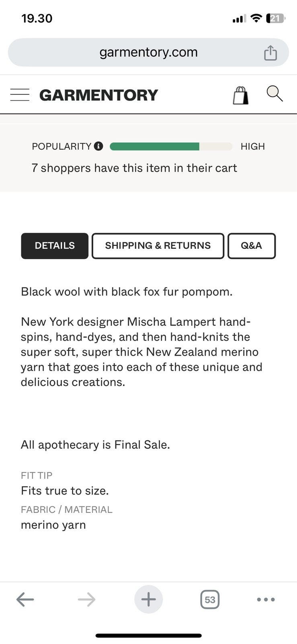Tap the share icon in address bar
This screenshot has width=297, height=644.
tap(270, 53)
